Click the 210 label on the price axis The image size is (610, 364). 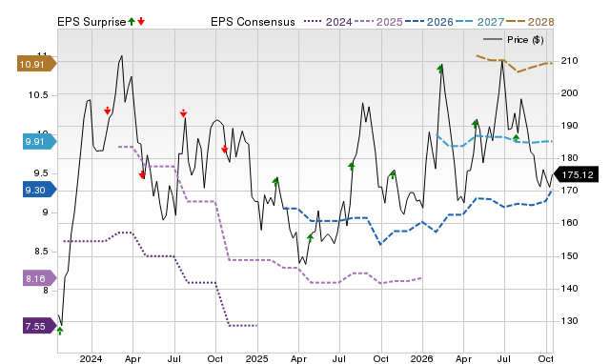(x=569, y=61)
